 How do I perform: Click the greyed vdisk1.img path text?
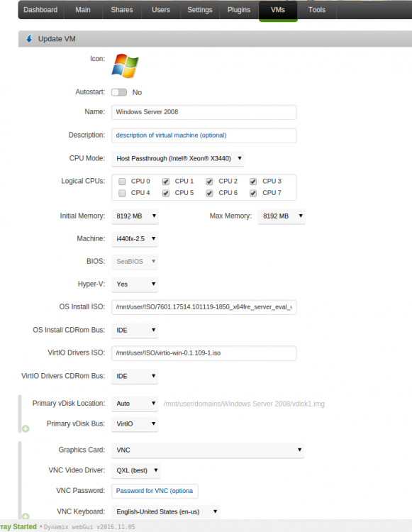[244, 404]
